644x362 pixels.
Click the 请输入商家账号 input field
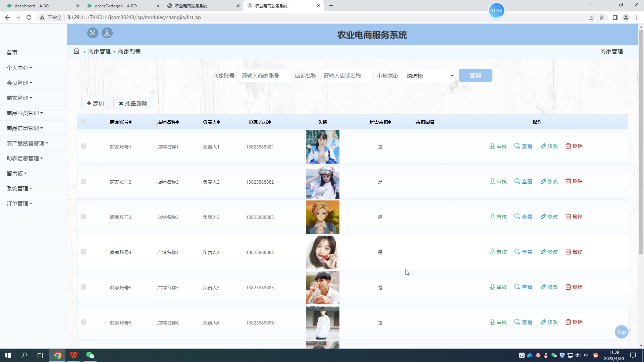(x=264, y=76)
